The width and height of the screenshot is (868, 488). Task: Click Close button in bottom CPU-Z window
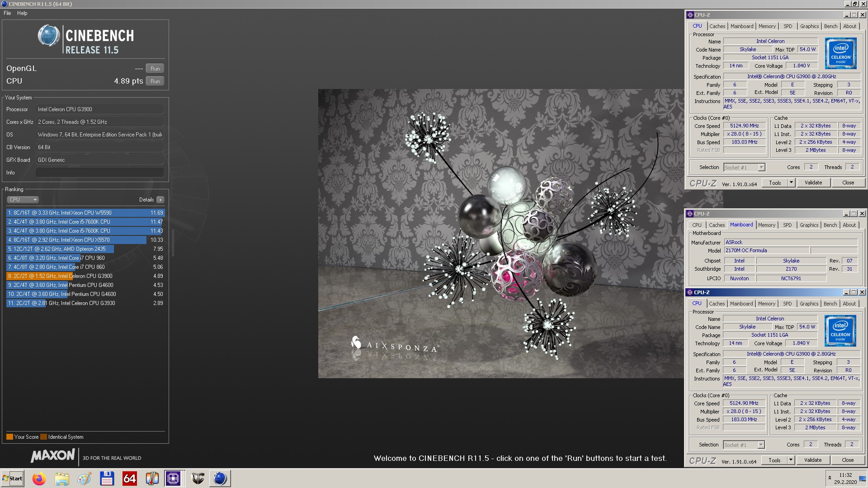[x=848, y=460]
